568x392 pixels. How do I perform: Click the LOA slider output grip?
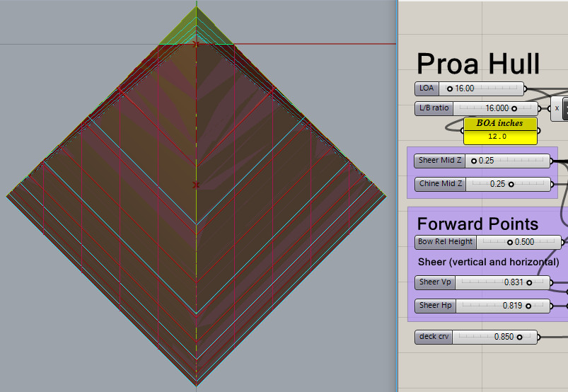pos(526,88)
